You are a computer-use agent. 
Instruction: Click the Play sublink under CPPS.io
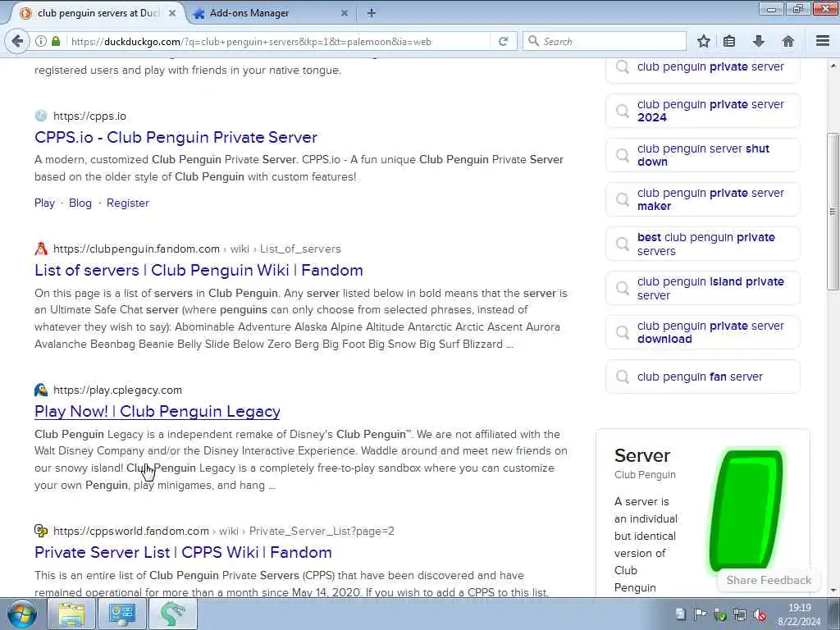coord(44,203)
